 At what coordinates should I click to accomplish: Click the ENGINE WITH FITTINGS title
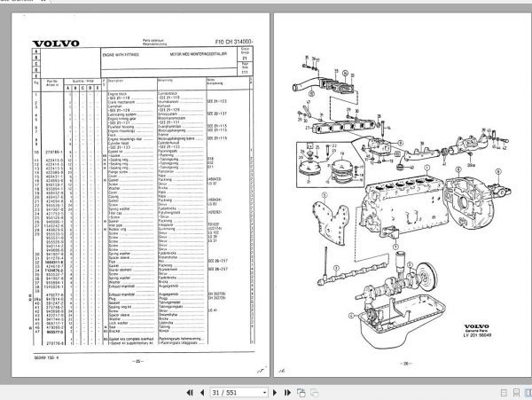tap(121, 55)
